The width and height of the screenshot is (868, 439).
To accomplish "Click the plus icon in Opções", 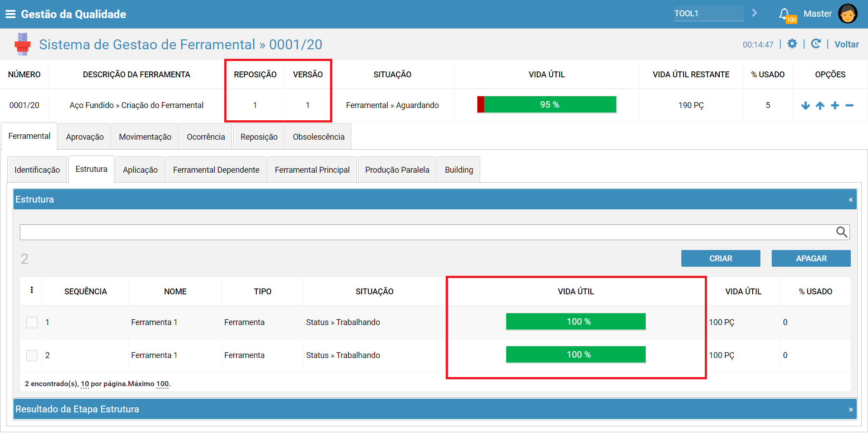I will pos(835,105).
